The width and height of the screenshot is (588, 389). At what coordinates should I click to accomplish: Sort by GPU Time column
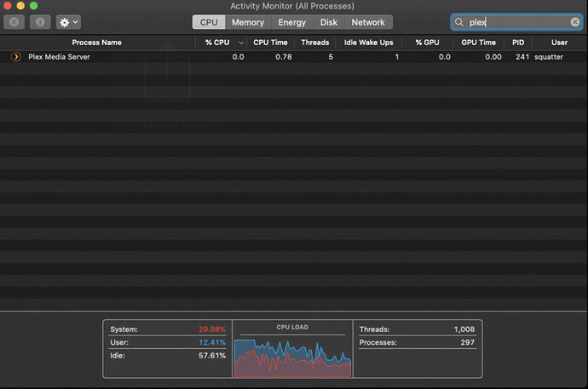pyautogui.click(x=479, y=43)
